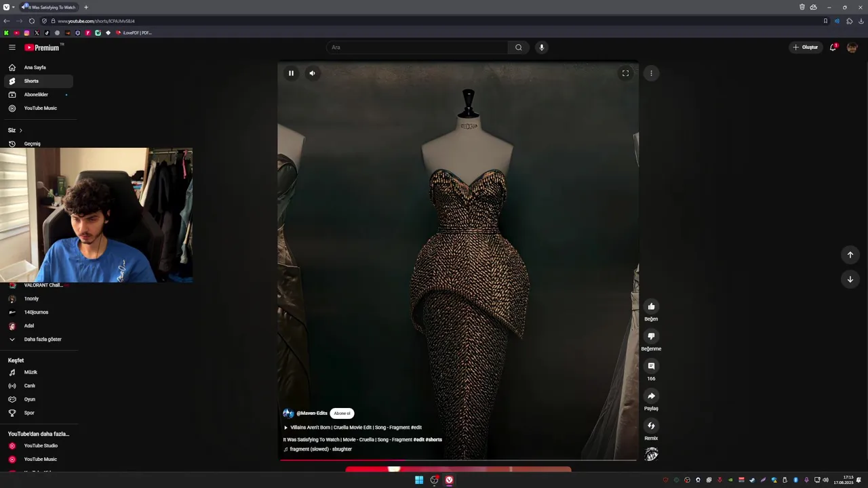Open the sound track thumbnail below Remix
Screen dimensions: 868x488
click(651, 454)
